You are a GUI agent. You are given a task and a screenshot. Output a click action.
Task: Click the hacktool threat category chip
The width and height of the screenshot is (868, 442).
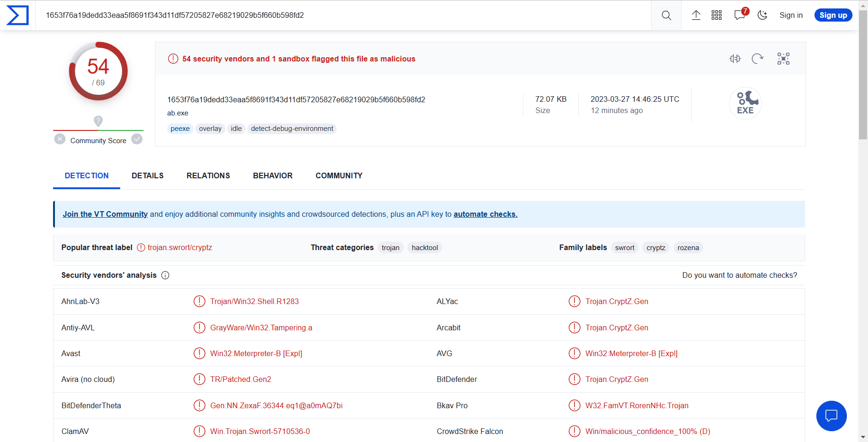(425, 248)
